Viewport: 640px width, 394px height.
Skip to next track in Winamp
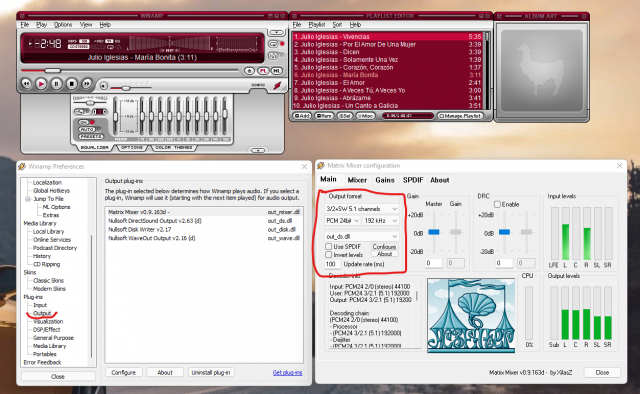click(87, 84)
